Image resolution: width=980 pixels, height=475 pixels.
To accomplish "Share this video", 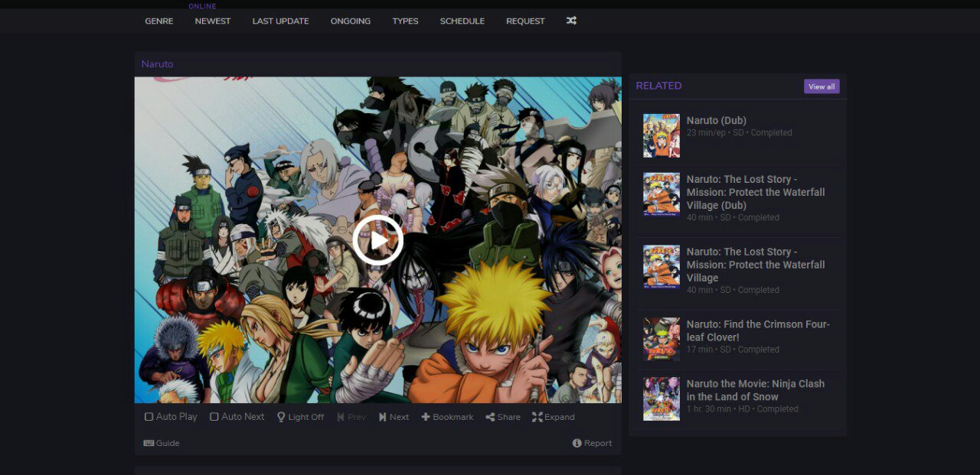I will click(503, 417).
